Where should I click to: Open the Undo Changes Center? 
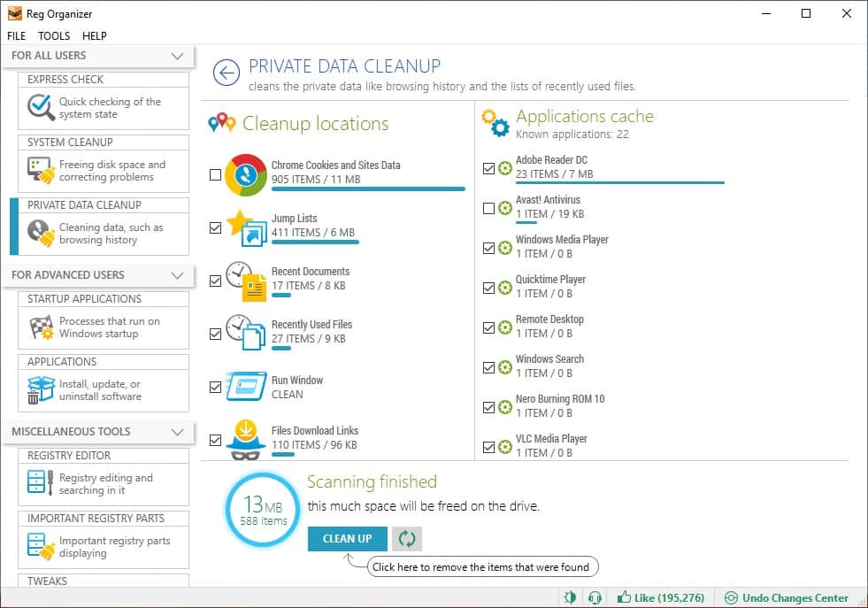point(786,598)
